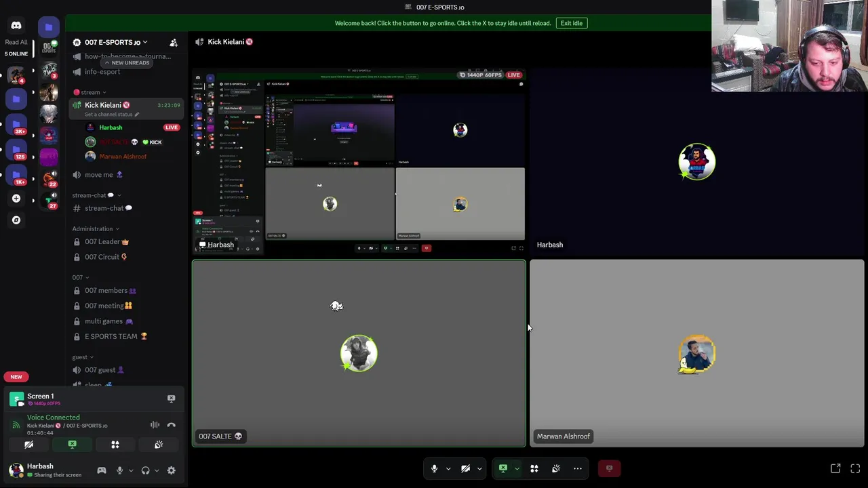Open More options ellipsis in call bar
The width and height of the screenshot is (868, 488).
point(578,468)
